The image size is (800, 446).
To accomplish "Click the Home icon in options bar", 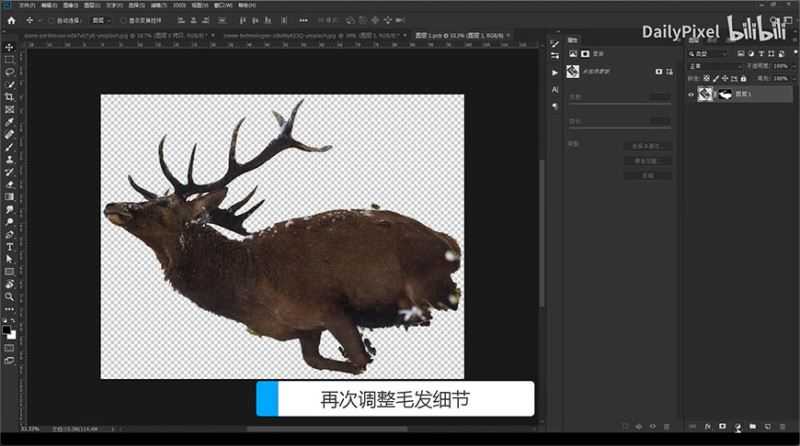I will (11, 20).
